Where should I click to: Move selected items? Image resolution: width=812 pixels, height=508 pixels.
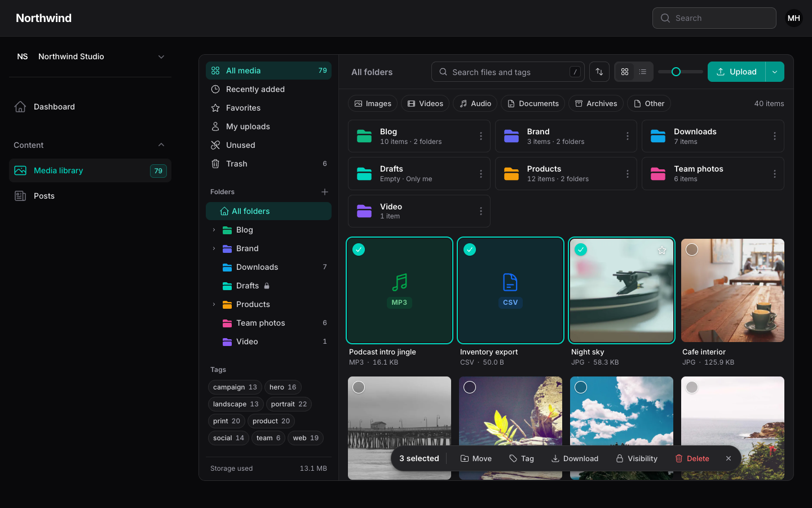476,458
